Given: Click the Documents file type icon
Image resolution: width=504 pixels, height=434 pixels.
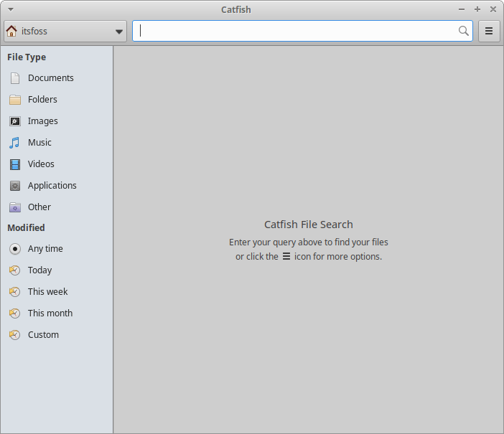Looking at the screenshot, I should 15,78.
